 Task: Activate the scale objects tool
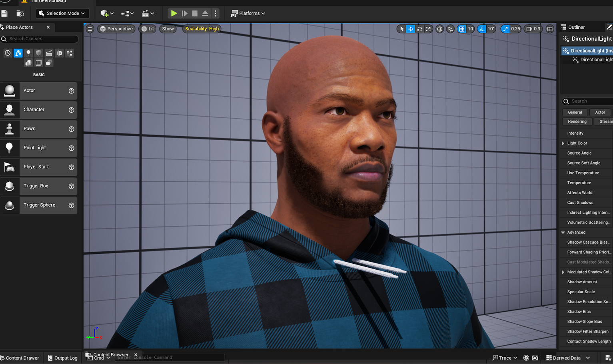point(428,29)
